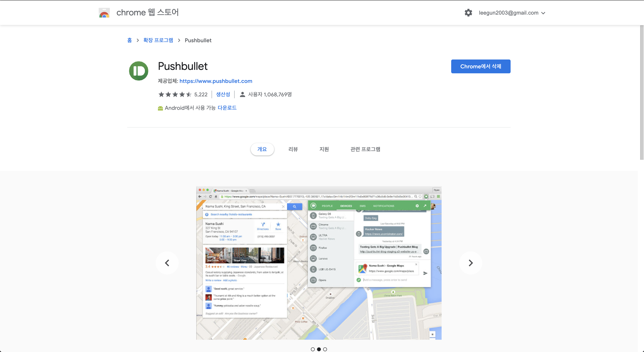This screenshot has height=352, width=644.
Task: Click the 다운로드 Android link
Action: pos(227,108)
